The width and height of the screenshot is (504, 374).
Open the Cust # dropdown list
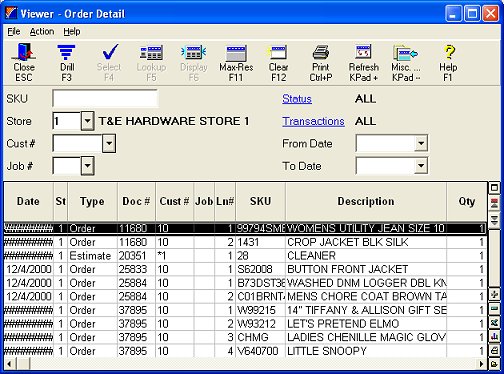tap(109, 144)
